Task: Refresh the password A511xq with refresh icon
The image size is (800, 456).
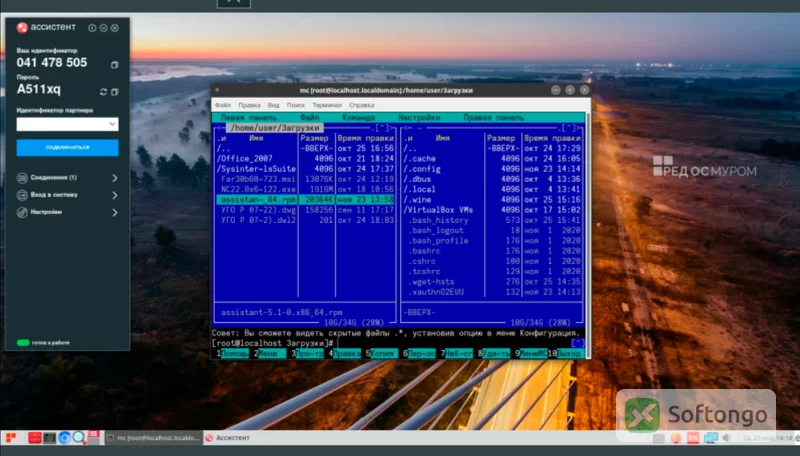Action: pos(103,92)
